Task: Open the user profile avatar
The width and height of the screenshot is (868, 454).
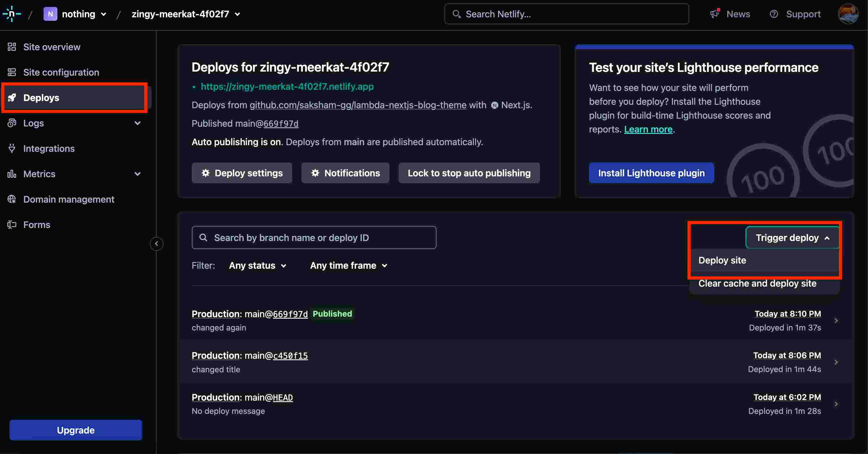Action: [x=848, y=14]
